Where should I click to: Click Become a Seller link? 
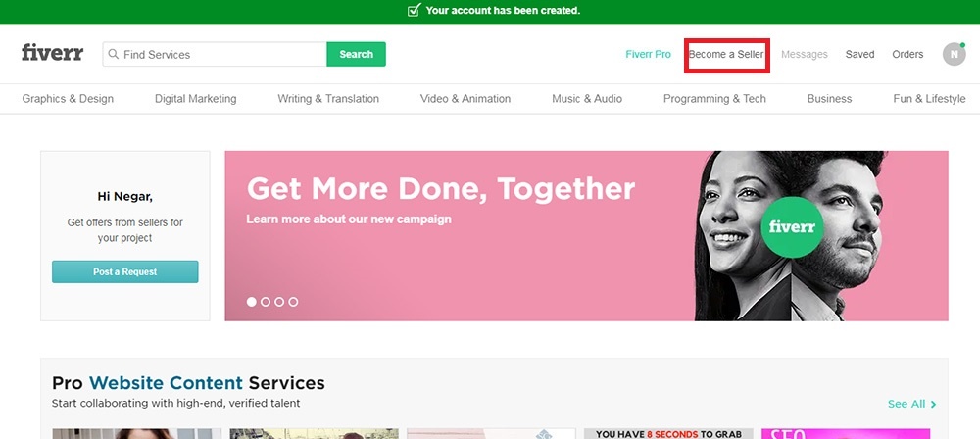pyautogui.click(x=726, y=55)
